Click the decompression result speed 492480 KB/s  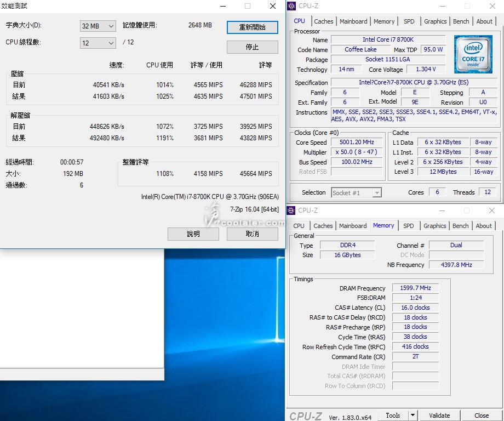point(107,138)
